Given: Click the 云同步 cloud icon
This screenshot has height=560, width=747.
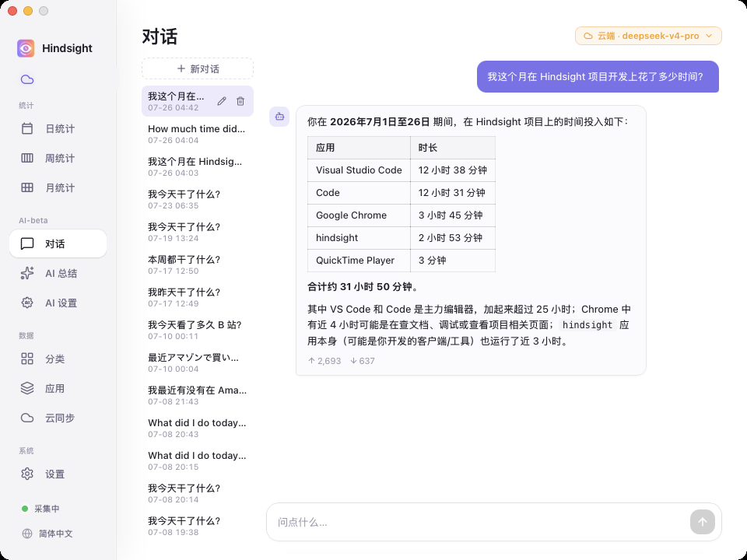Looking at the screenshot, I should [x=27, y=418].
